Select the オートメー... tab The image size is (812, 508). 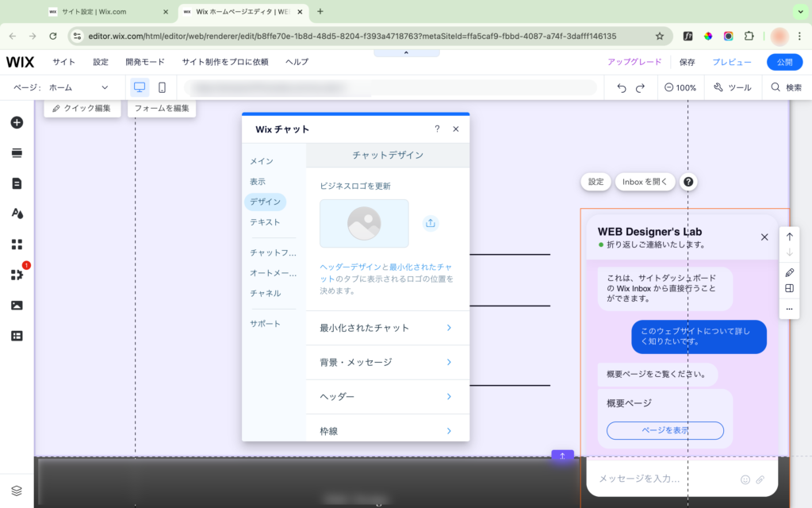(x=273, y=273)
